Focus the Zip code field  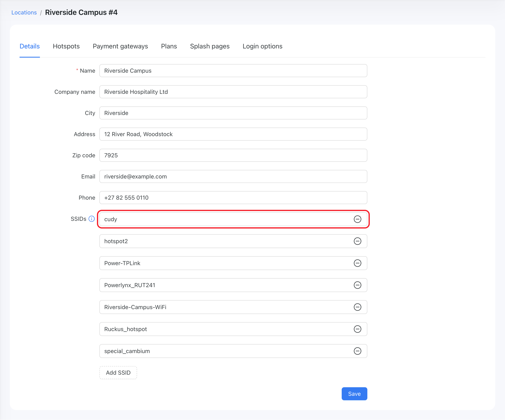(233, 155)
